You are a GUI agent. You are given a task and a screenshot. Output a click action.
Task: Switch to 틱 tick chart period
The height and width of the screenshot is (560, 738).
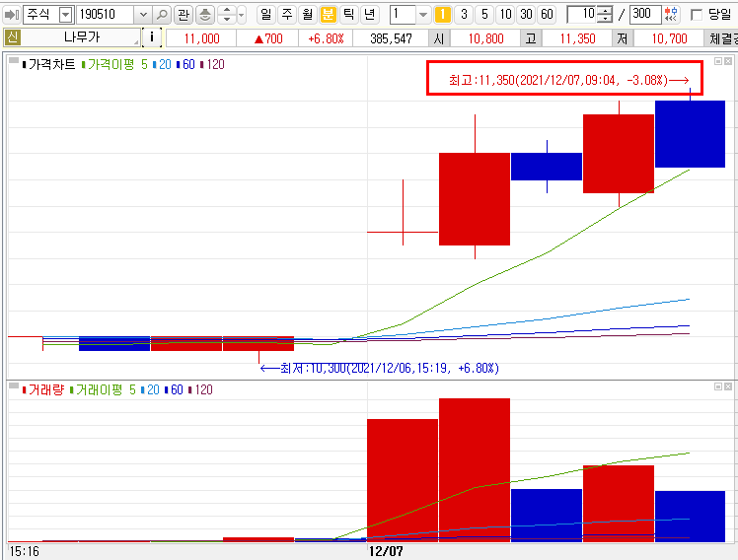348,15
